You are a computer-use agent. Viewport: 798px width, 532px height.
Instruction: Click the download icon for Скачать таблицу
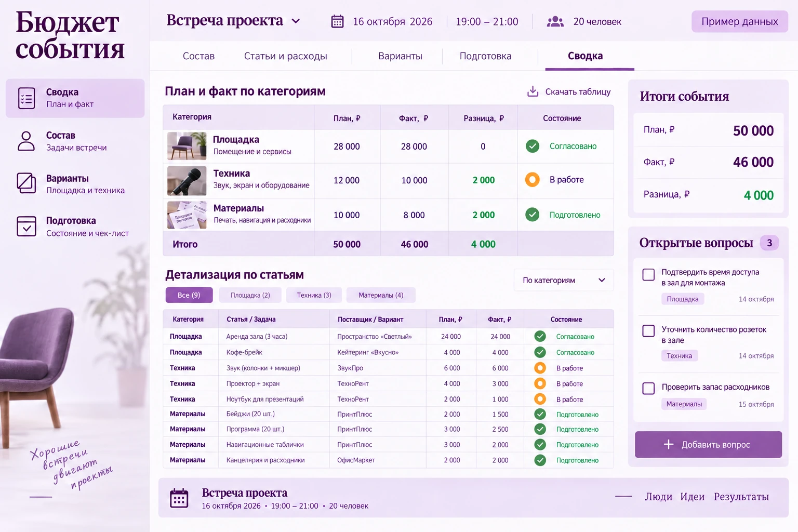533,91
